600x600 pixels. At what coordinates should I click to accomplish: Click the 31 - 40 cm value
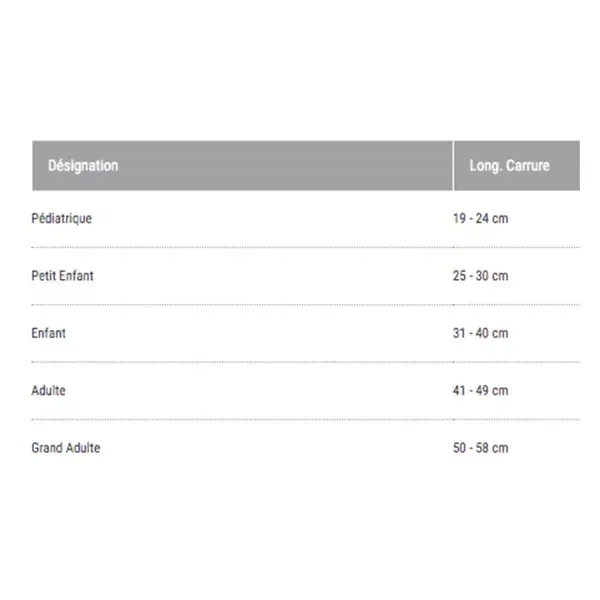[481, 333]
